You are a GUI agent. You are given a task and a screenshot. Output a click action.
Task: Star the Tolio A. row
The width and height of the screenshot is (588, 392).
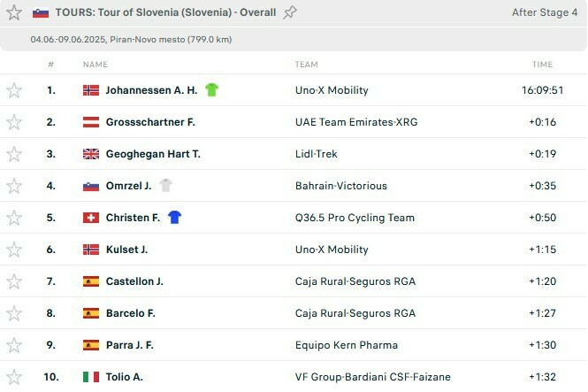point(14,377)
